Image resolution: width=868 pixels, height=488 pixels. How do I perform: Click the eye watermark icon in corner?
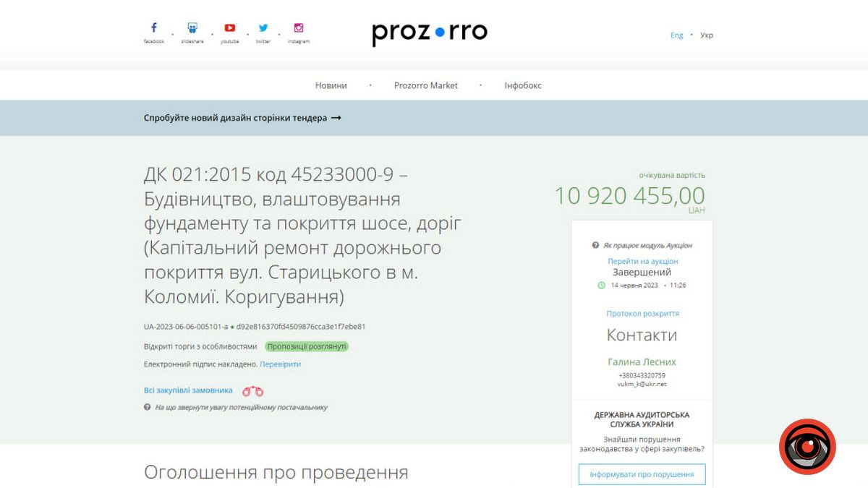pos(807,447)
